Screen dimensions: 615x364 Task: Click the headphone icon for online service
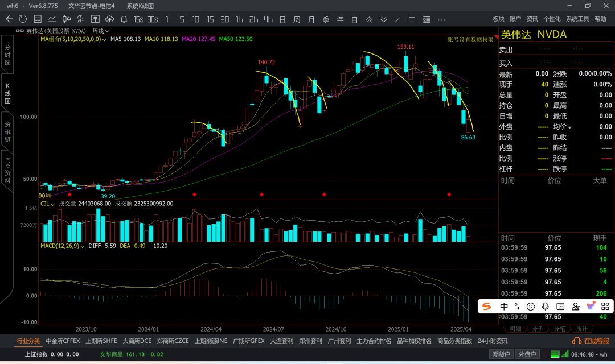576,341
